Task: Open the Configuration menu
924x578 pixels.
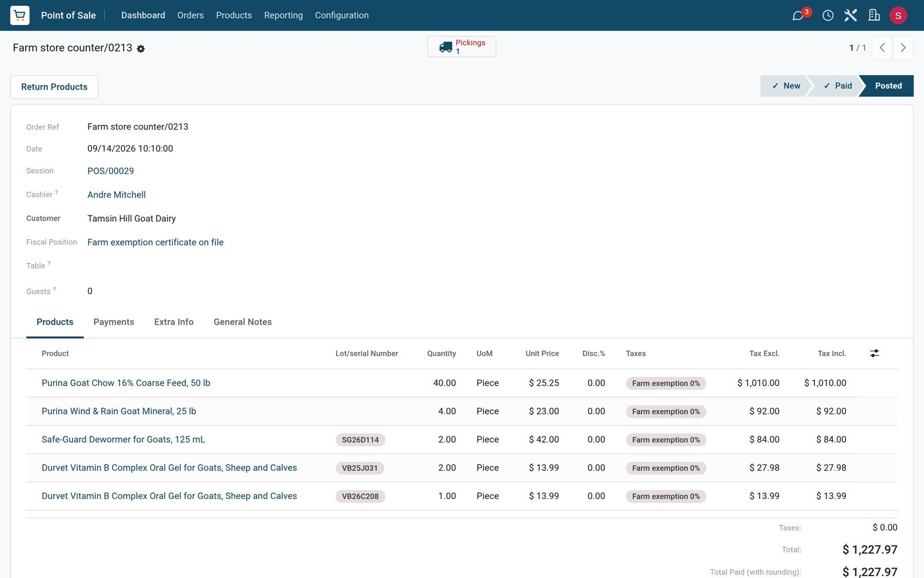Action: pyautogui.click(x=342, y=16)
